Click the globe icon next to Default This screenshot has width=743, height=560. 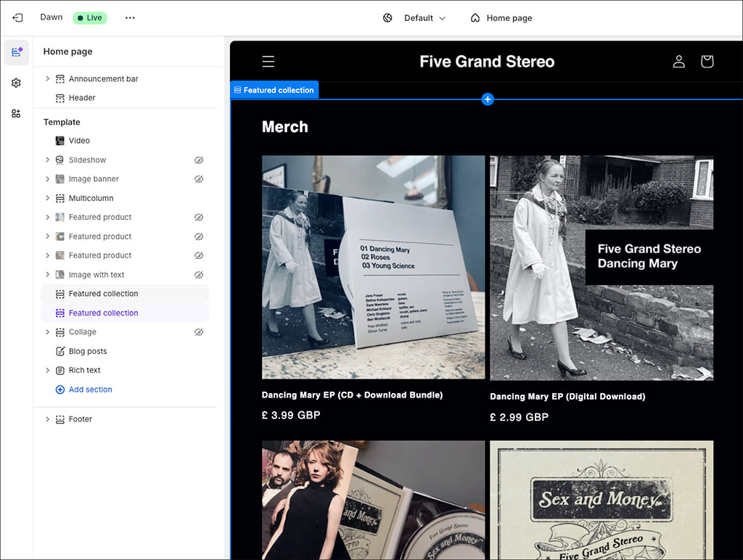(x=387, y=17)
